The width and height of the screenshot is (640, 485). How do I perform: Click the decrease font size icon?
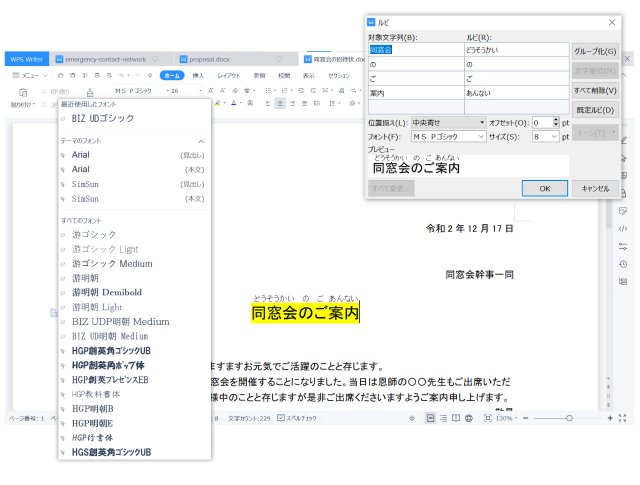[223, 91]
